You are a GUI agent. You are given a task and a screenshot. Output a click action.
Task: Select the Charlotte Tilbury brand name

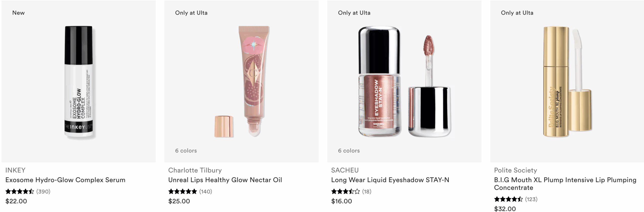tap(195, 170)
